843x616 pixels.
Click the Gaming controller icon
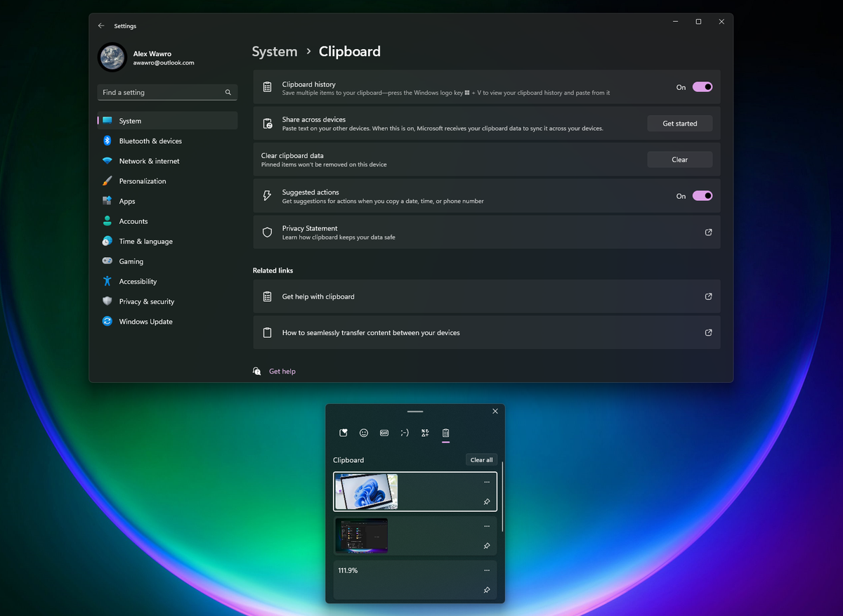click(x=107, y=261)
